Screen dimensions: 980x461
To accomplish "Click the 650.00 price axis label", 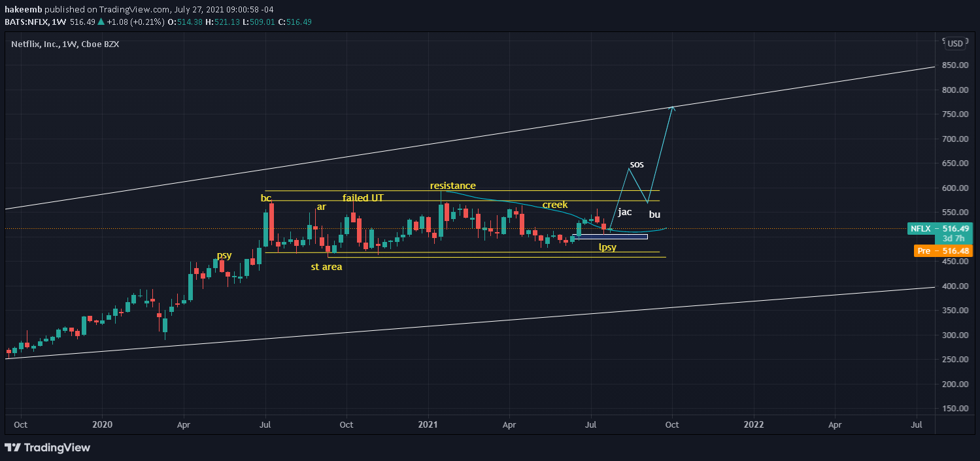I will [955, 163].
